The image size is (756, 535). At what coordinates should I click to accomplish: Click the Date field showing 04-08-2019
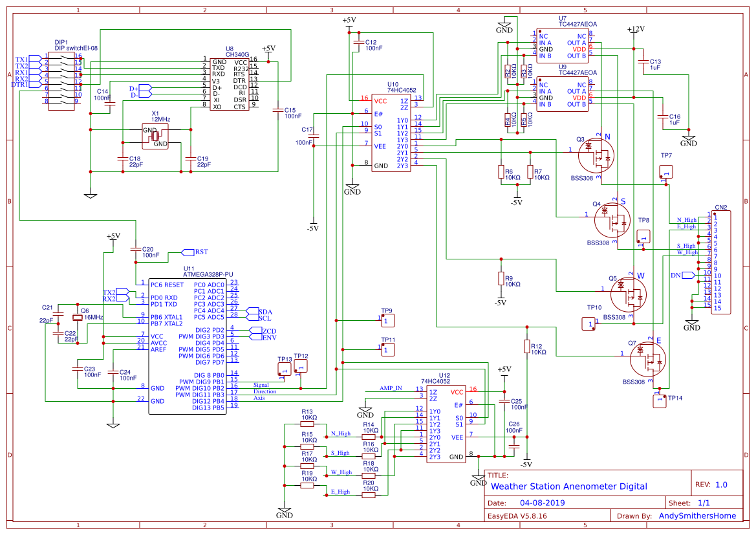543,502
